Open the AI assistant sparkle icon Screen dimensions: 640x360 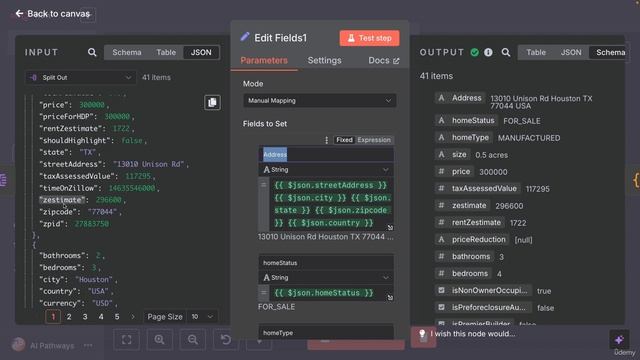619,339
